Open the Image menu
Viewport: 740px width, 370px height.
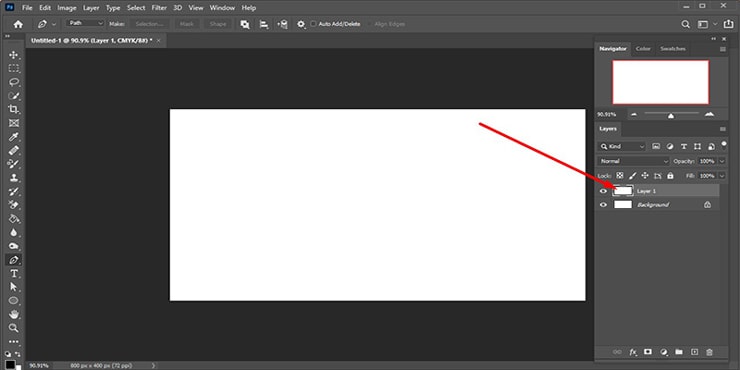(x=67, y=8)
